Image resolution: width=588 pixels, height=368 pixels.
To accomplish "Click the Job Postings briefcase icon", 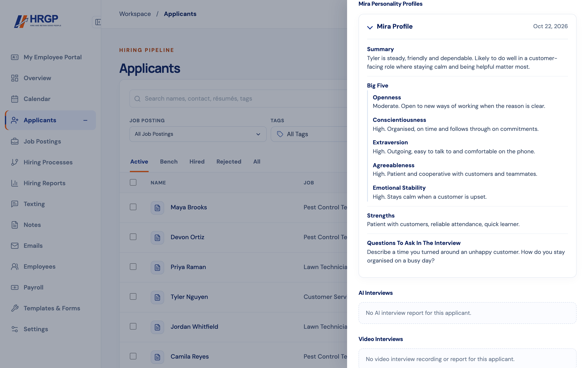I will coord(14,141).
